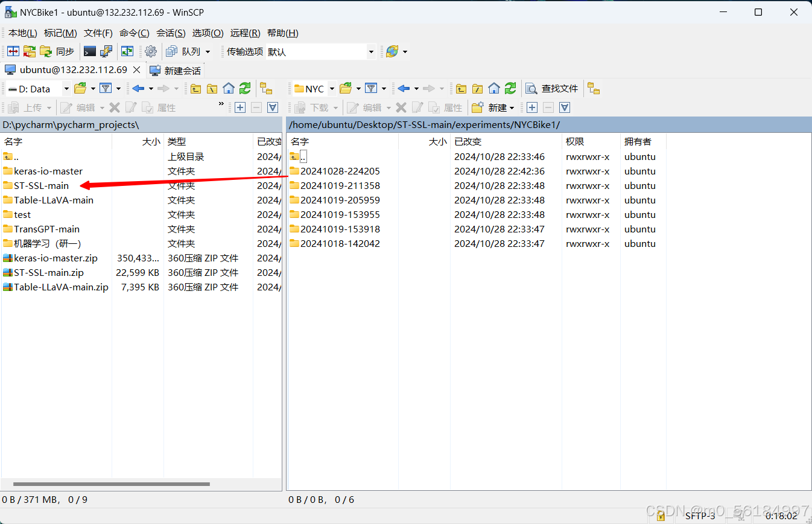Viewport: 812px width, 524px height.
Task: Click the plus select-files icon in remote panel
Action: pos(532,107)
